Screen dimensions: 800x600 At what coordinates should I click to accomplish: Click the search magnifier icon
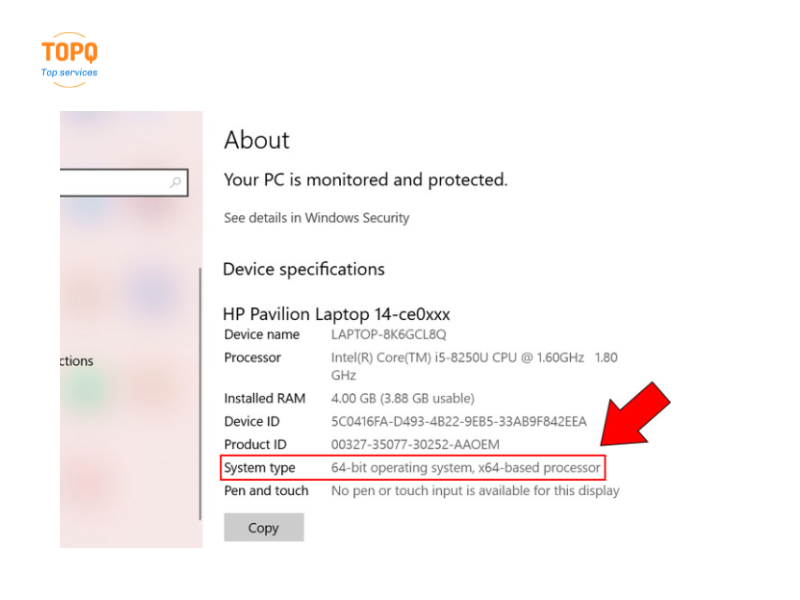pyautogui.click(x=176, y=182)
